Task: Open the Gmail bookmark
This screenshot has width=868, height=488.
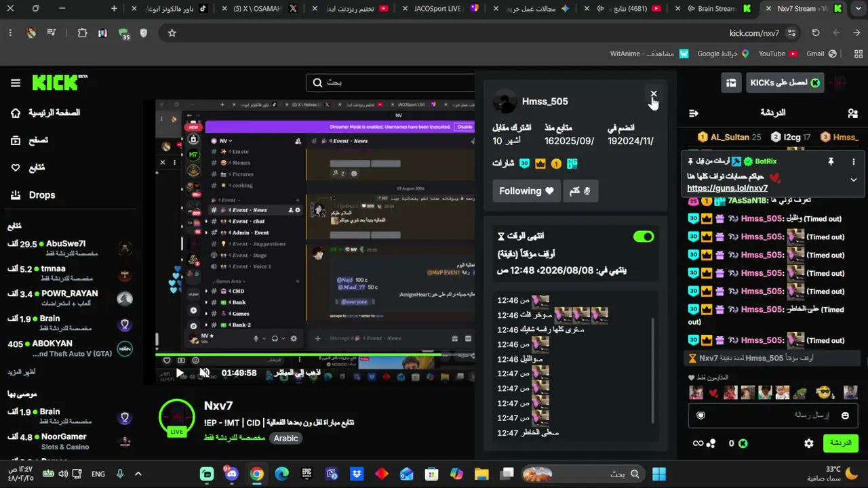Action: pos(821,54)
